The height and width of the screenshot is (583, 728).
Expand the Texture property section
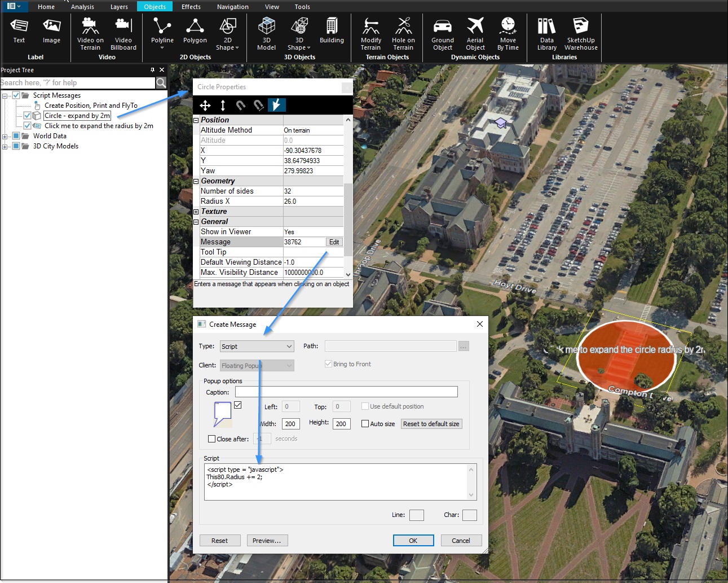(x=196, y=212)
